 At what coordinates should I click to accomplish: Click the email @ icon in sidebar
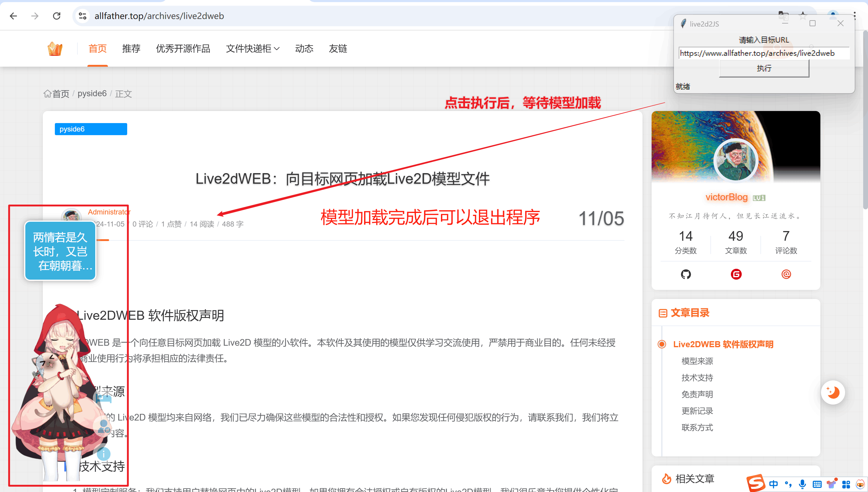point(786,274)
